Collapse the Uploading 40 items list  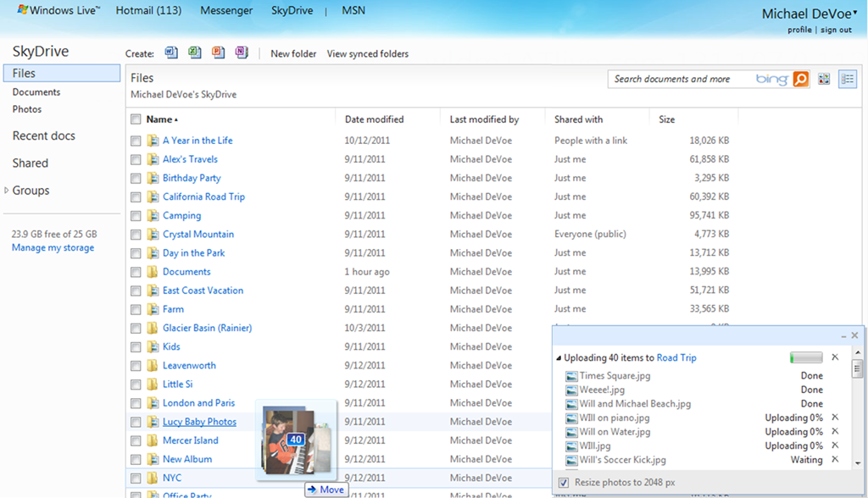click(559, 358)
